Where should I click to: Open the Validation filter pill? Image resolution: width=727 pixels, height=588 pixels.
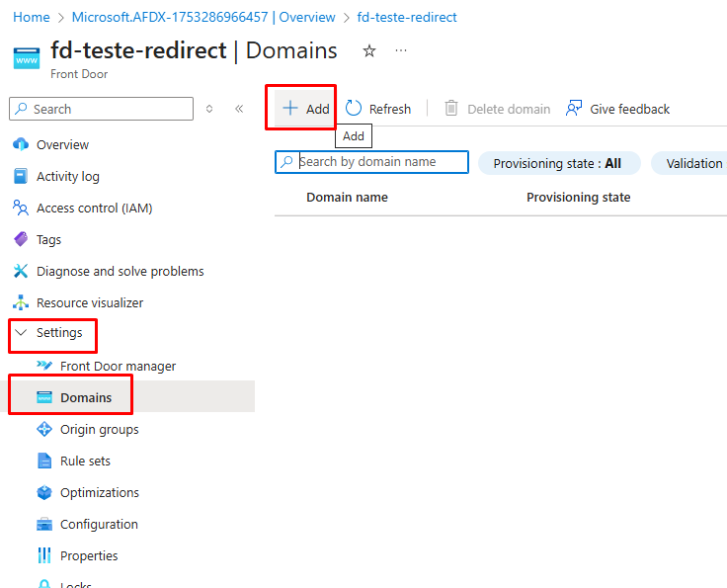[x=689, y=163]
